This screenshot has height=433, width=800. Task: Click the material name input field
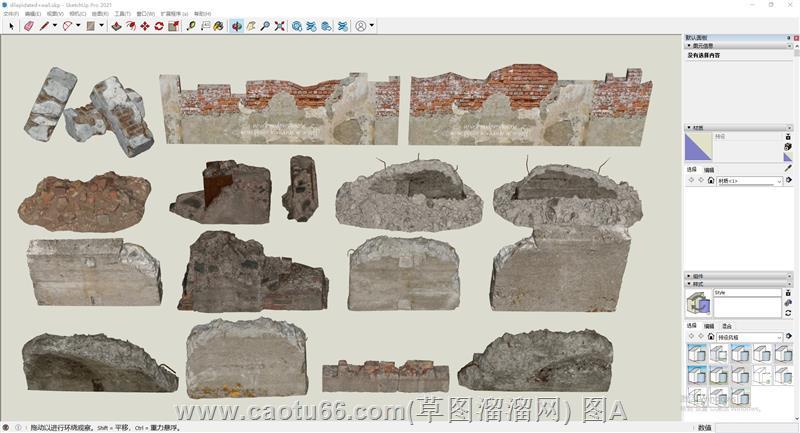click(747, 137)
